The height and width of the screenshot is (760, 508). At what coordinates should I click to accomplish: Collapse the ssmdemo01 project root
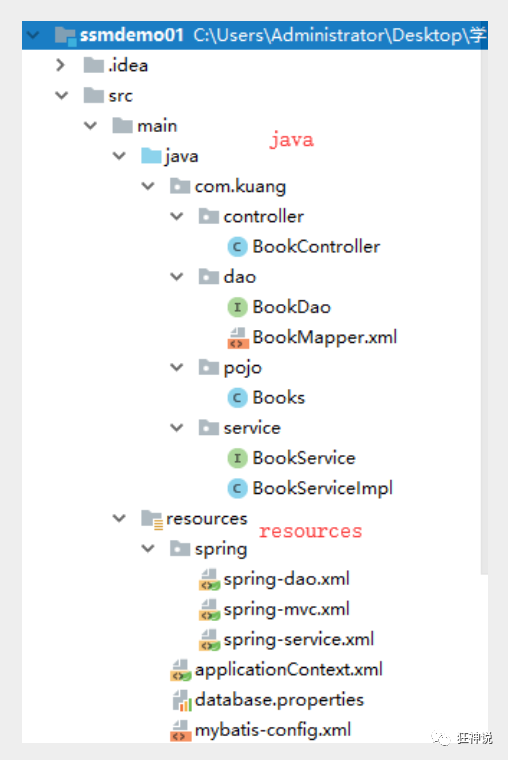tap(33, 35)
